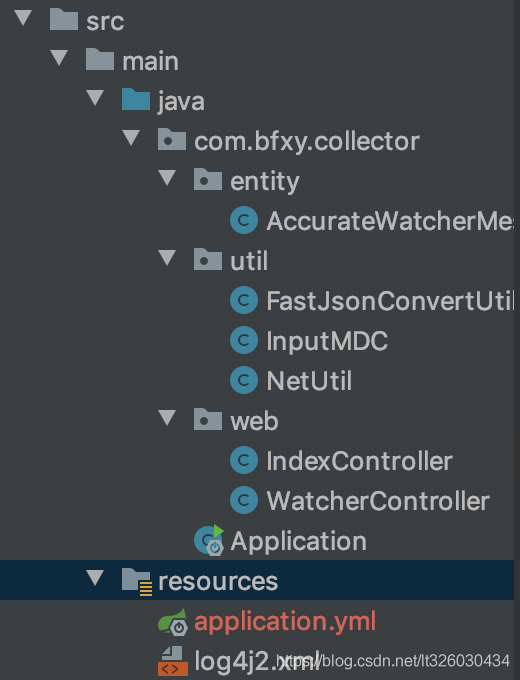The height and width of the screenshot is (680, 520).
Task: Click the log4j2.xml file icon
Action: pos(173,661)
